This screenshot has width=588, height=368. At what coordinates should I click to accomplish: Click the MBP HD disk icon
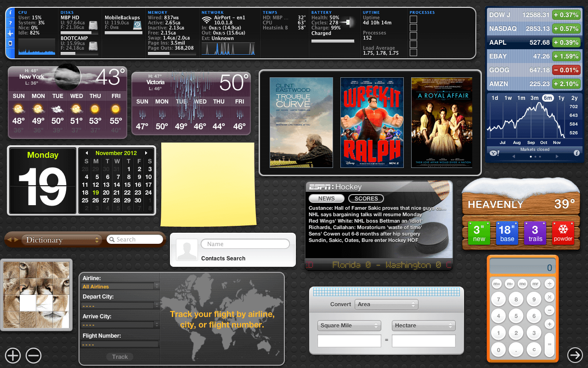[93, 25]
